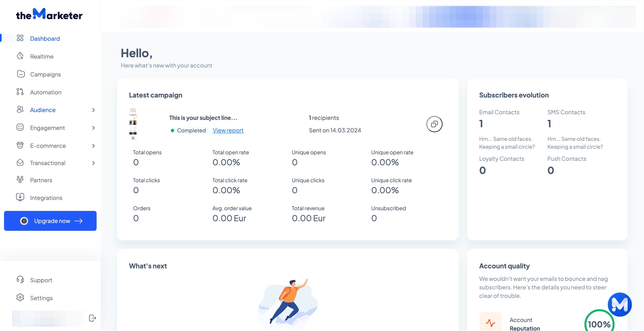
Task: Click the logout icon at bottom
Action: coord(92,318)
